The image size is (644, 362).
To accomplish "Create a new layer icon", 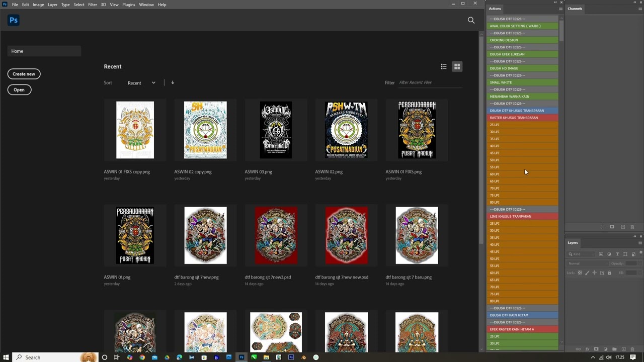I will click(x=623, y=349).
